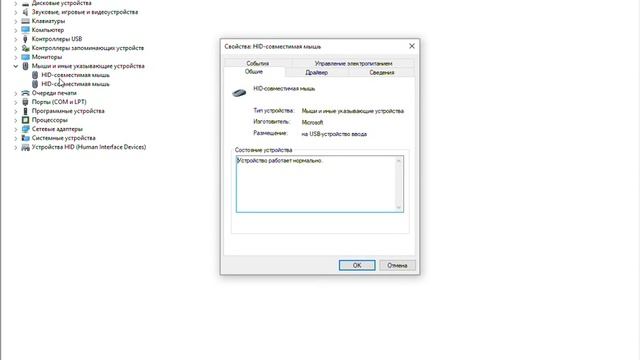Expand the Системные устройства node
Image resolution: width=640 pixels, height=360 pixels.
[x=16, y=138]
